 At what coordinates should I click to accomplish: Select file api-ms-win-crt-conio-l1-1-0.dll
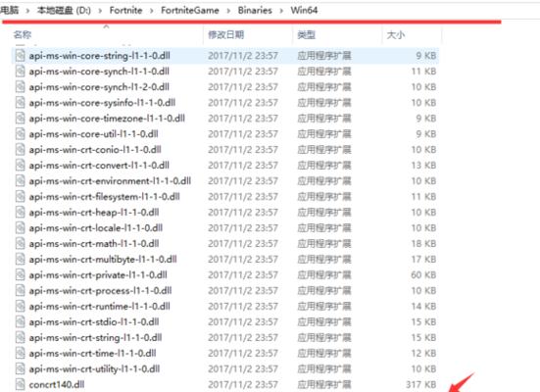coord(95,150)
